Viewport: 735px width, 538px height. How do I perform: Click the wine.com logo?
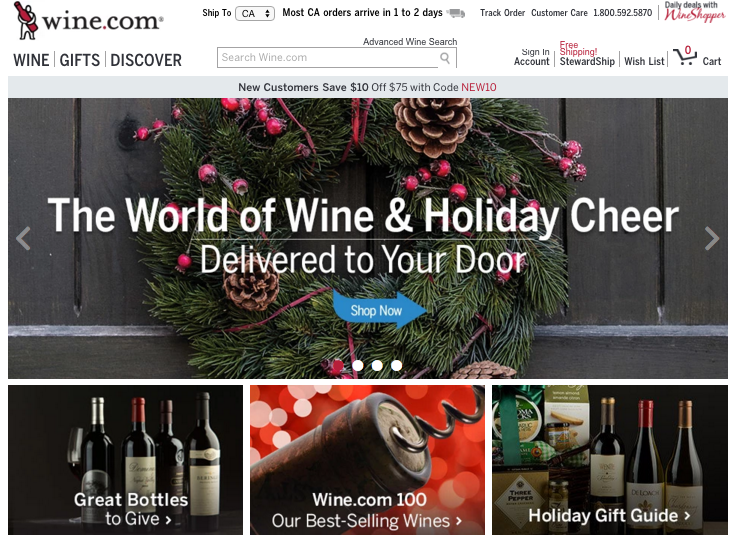coord(89,21)
